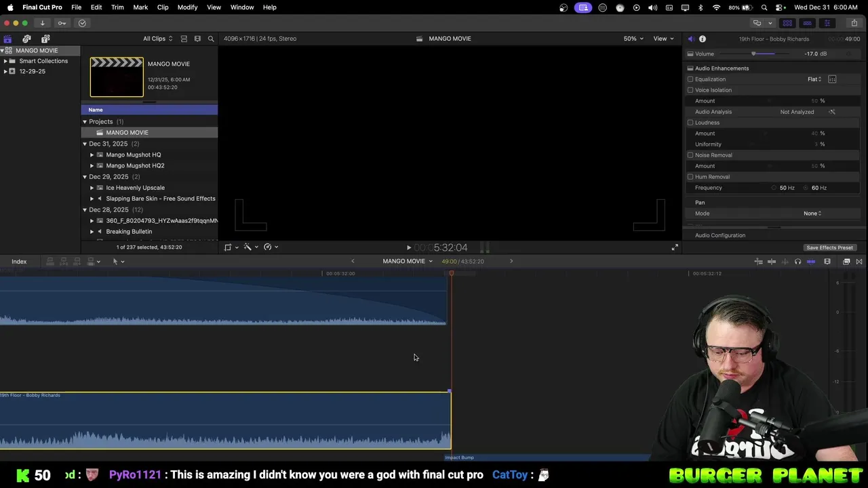Open the Clip menu
Viewport: 868px width, 488px height.
click(163, 7)
